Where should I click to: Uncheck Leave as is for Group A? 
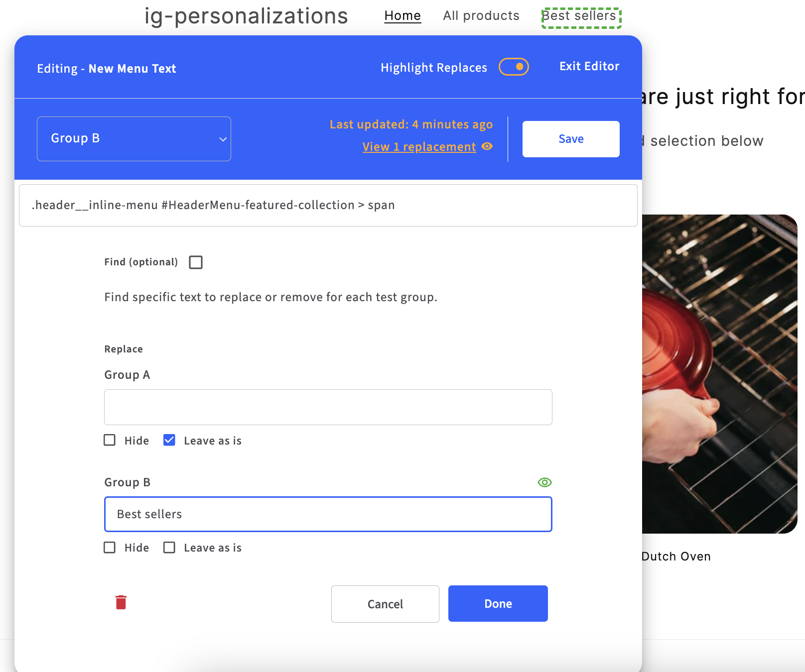169,440
